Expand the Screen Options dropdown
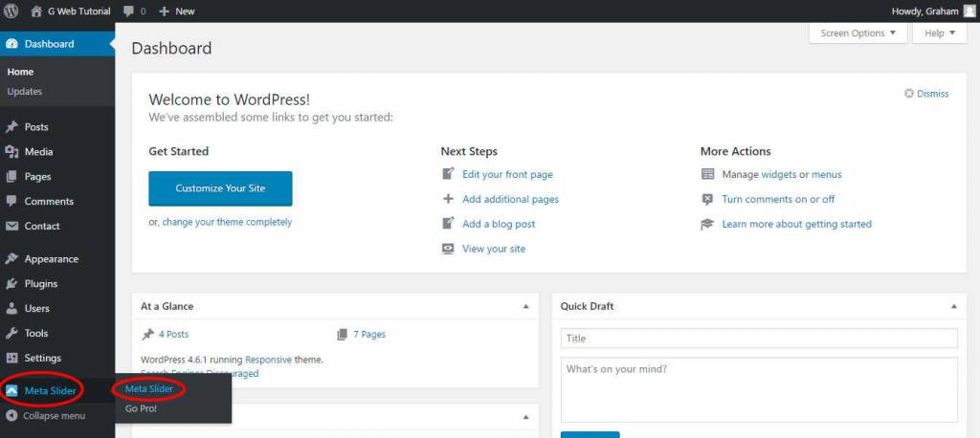The width and height of the screenshot is (980, 438). click(857, 33)
